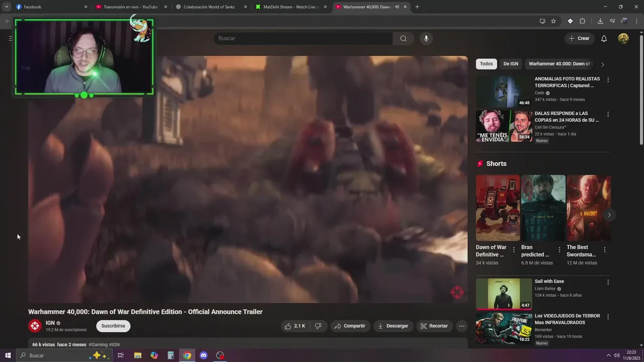The height and width of the screenshot is (362, 644).
Task: Open Chrome downloads icon
Action: coord(600,21)
